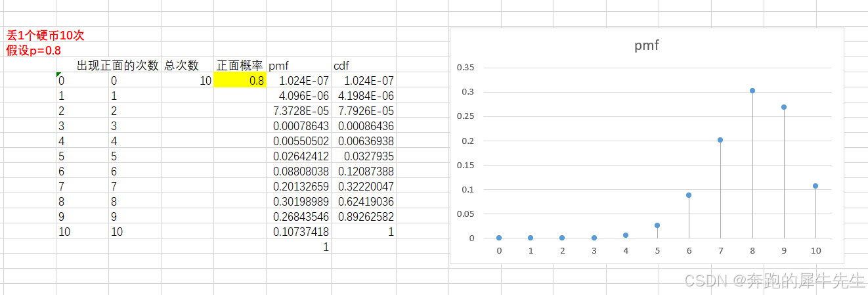Select the 总次数 value cell containing 10
The image size is (868, 295).
[x=188, y=81]
